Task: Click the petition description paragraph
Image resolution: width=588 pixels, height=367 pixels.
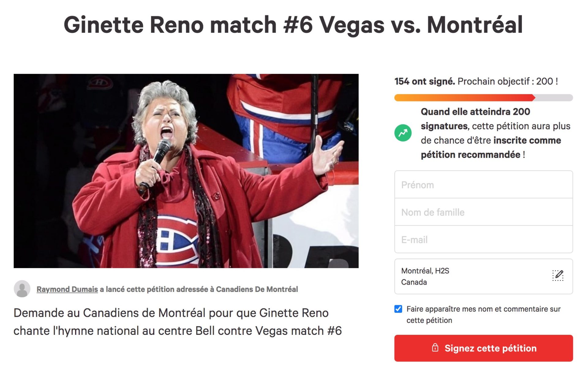Action: (x=178, y=322)
